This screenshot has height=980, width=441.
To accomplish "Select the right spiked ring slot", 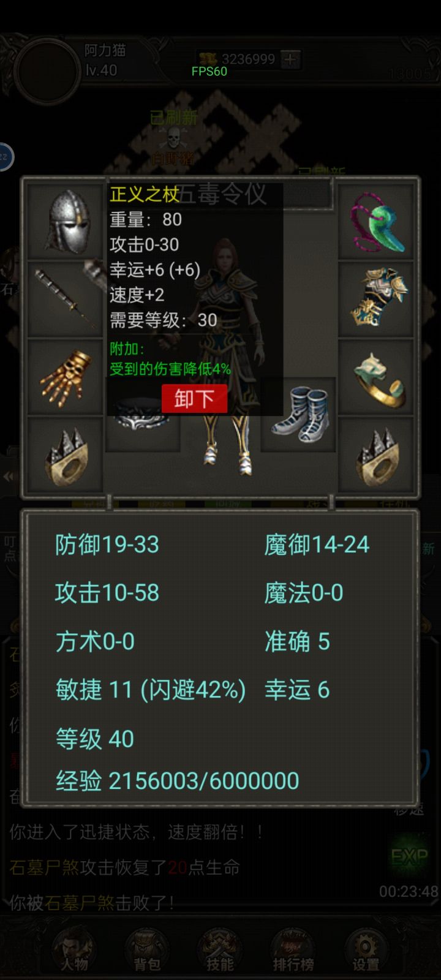I will coord(375,454).
